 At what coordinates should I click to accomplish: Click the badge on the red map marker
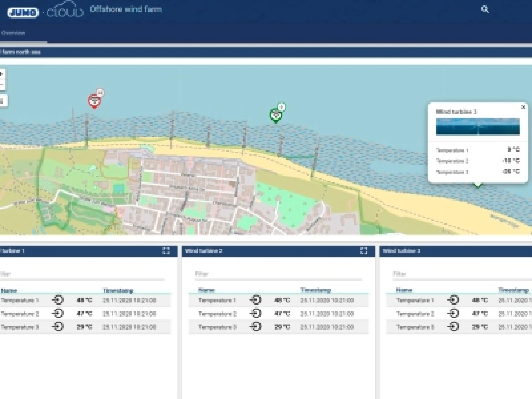(x=100, y=93)
